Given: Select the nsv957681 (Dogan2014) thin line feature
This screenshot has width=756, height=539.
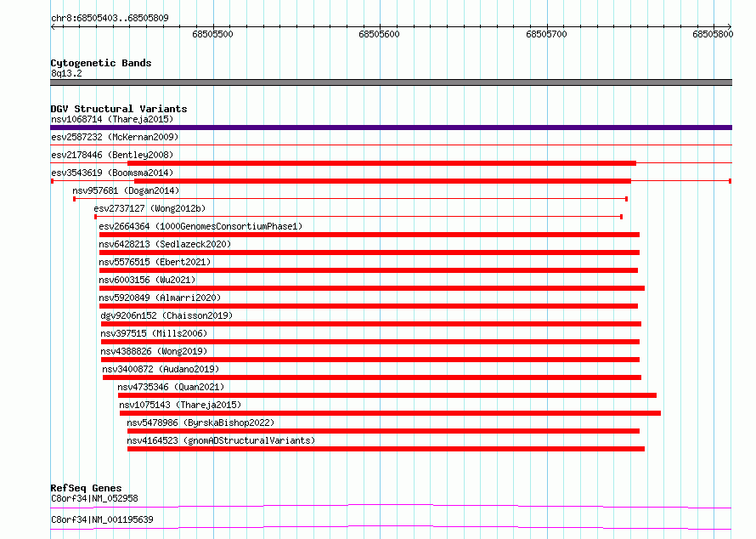Looking at the screenshot, I should [x=350, y=199].
